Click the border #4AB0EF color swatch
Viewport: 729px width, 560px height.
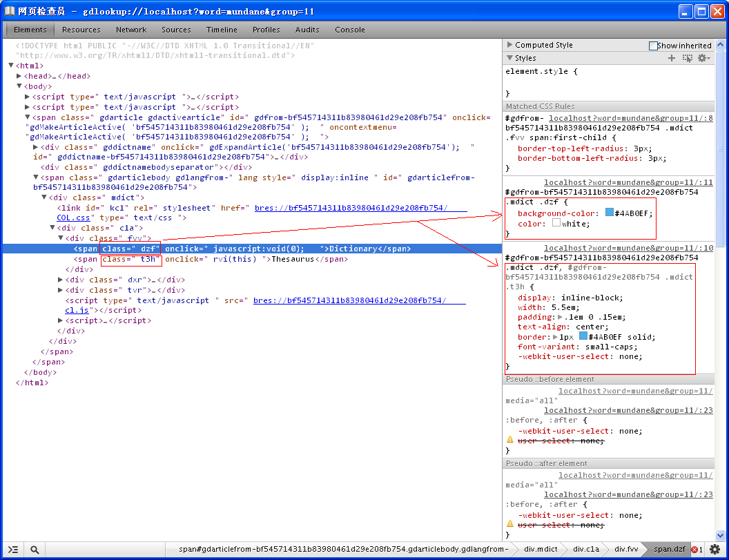click(x=583, y=336)
